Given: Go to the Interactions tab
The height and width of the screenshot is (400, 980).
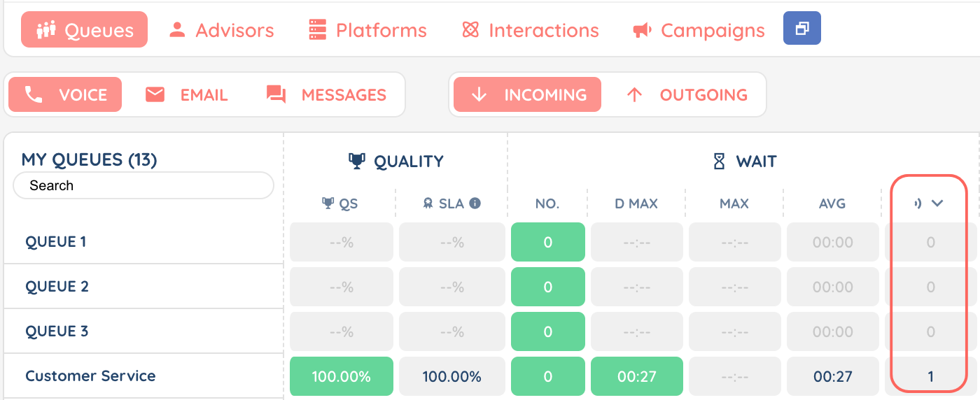Looking at the screenshot, I should (530, 30).
